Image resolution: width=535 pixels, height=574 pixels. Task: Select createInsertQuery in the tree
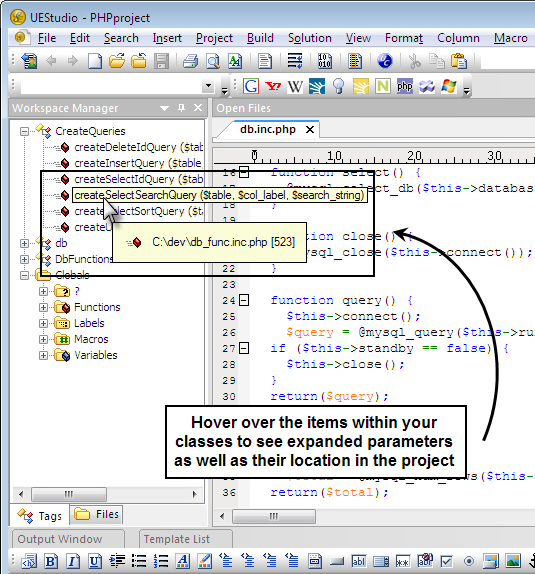tap(138, 163)
